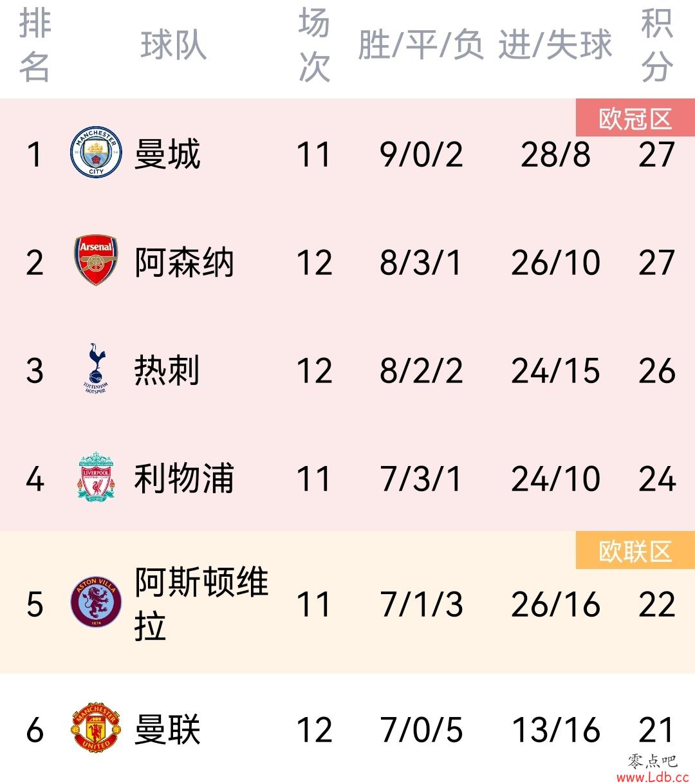Click the 排名 column header

tap(35, 45)
